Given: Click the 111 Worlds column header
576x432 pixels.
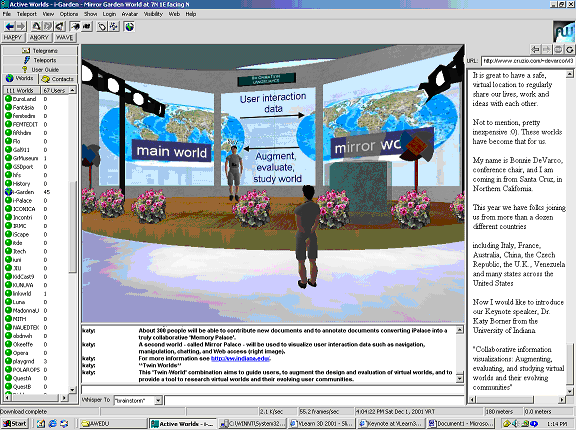Looking at the screenshot, I should click(x=22, y=90).
